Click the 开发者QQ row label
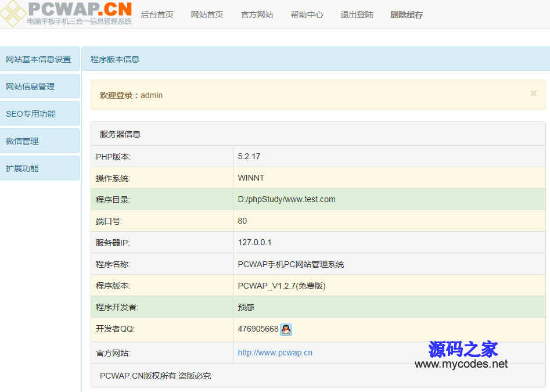Screen dimensions: 550x392 tap(116, 329)
